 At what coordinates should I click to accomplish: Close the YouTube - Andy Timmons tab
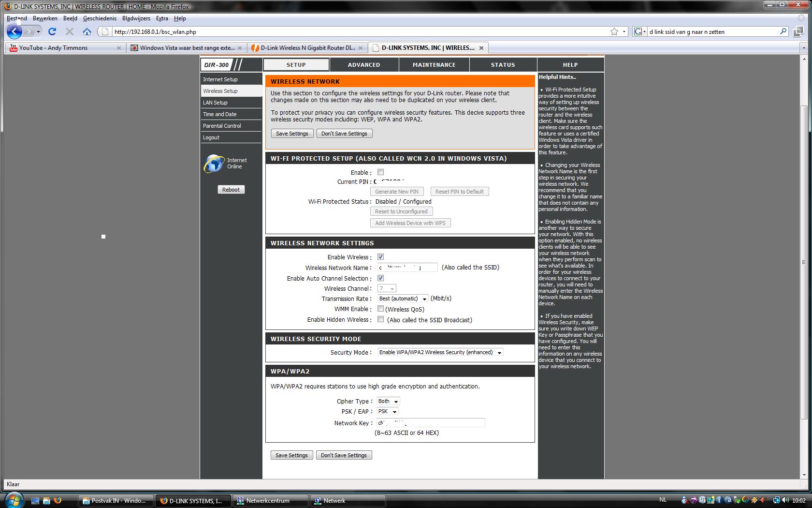(119, 48)
